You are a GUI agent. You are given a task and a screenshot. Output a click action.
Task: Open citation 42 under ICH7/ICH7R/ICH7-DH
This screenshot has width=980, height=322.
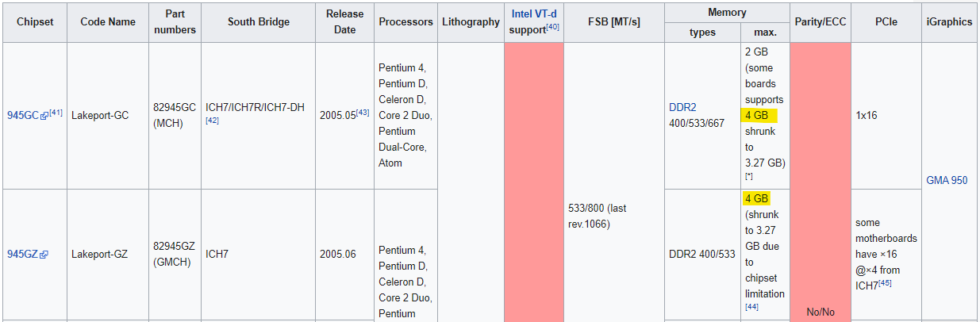[212, 121]
